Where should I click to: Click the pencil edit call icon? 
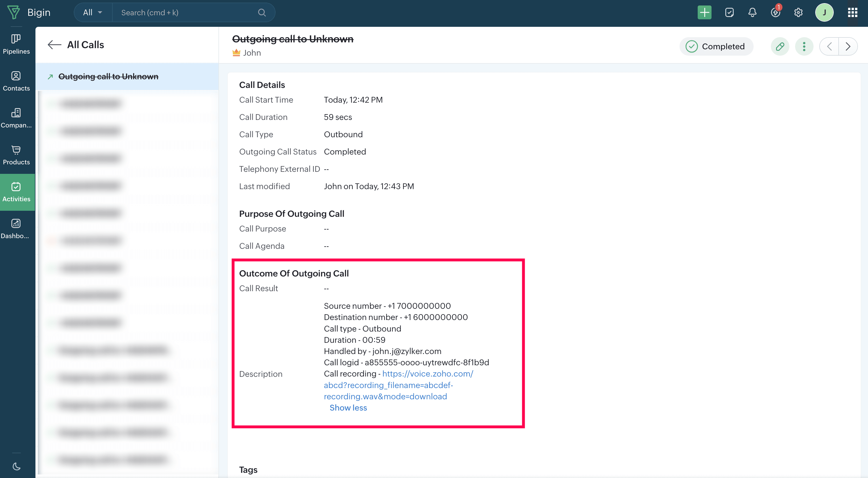tap(780, 46)
